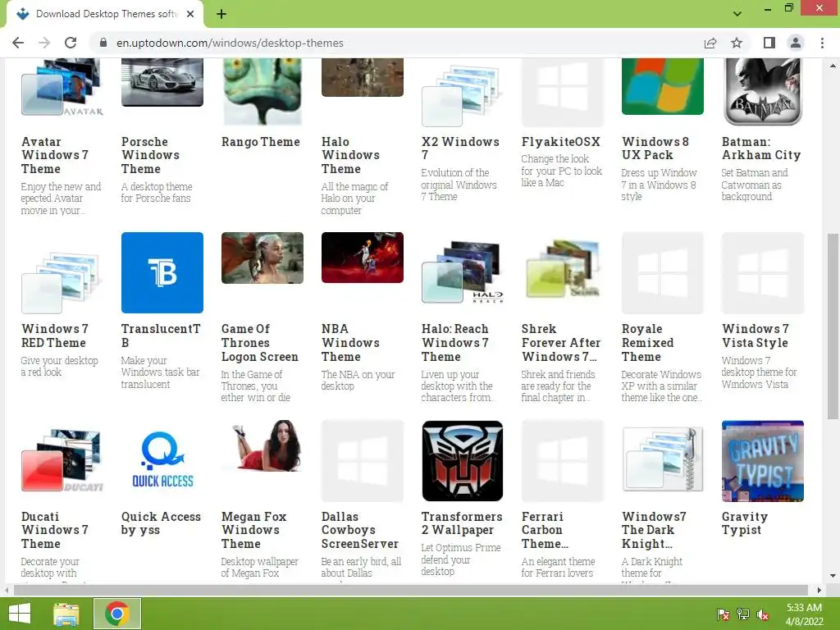This screenshot has width=840, height=630.
Task: Open the Royale Remixed Theme placeholder icon
Action: [x=663, y=272]
